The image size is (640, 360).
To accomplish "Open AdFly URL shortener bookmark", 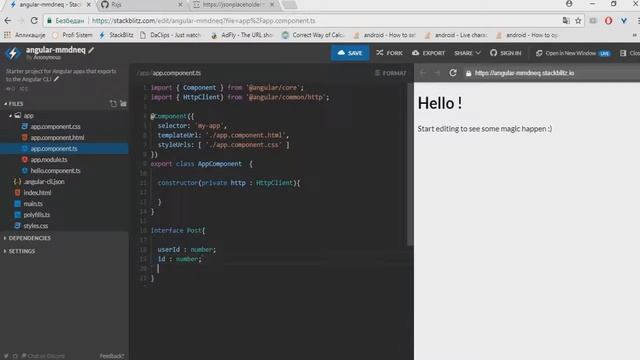I will (x=242, y=35).
